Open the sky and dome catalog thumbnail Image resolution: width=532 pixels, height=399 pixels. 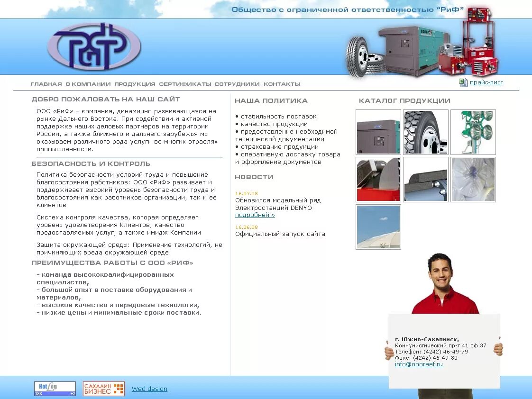click(378, 227)
